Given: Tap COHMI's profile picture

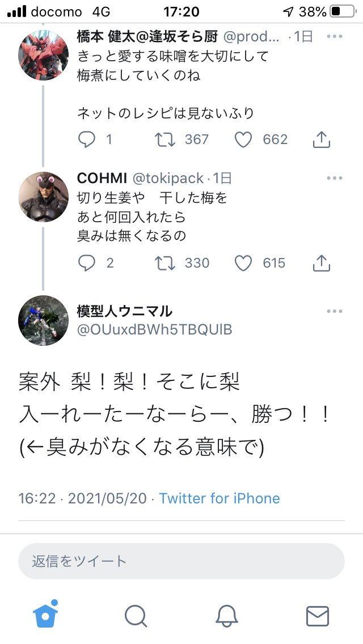Looking at the screenshot, I should pos(43,196).
